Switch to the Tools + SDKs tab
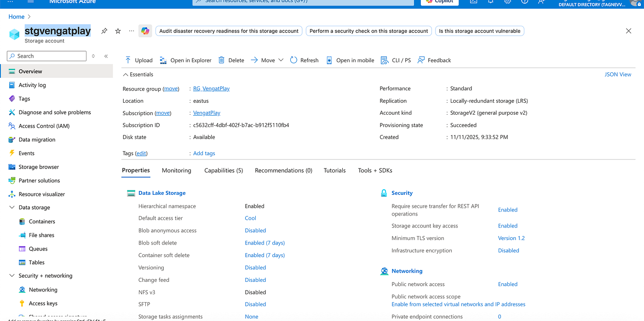Viewport: 644px width, 321px height. click(x=375, y=170)
